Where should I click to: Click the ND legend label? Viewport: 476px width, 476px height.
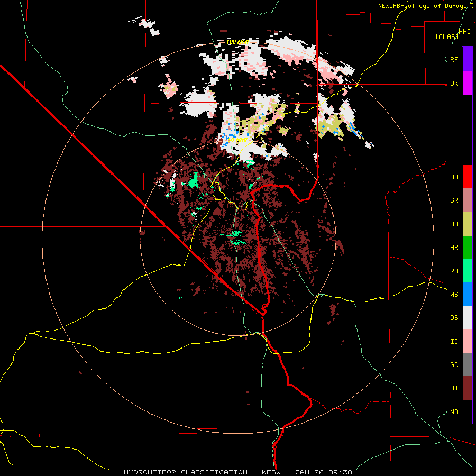tap(454, 412)
